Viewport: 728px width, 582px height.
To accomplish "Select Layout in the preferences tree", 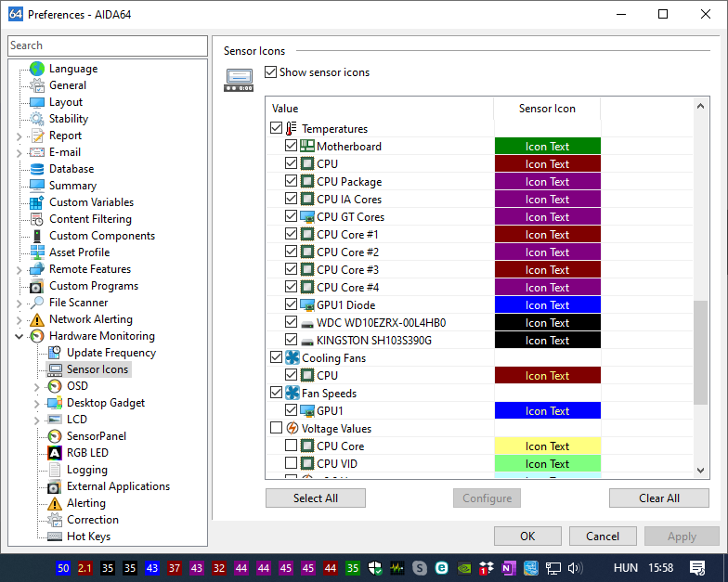I will coord(66,102).
